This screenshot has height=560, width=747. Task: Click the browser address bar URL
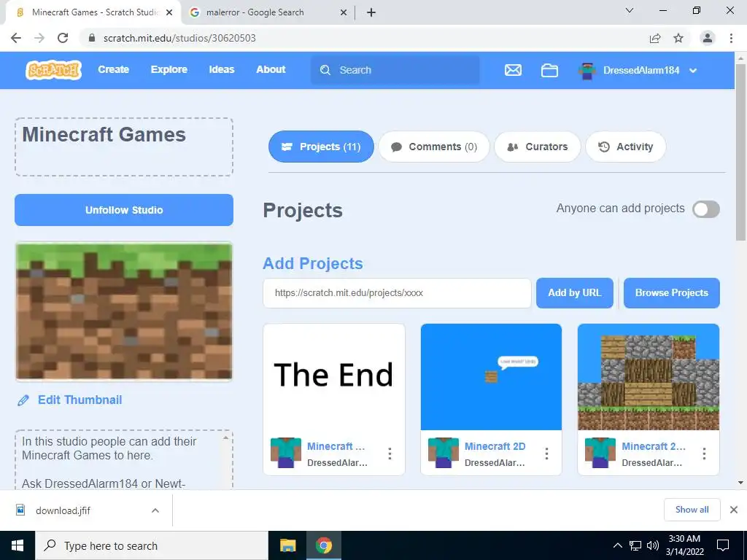179,38
